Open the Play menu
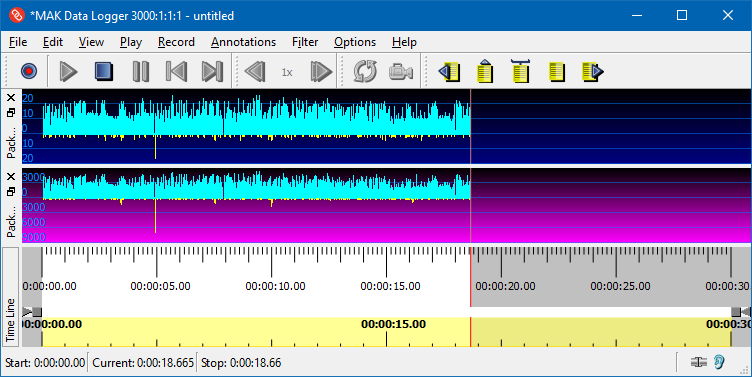The image size is (752, 377). coord(131,42)
